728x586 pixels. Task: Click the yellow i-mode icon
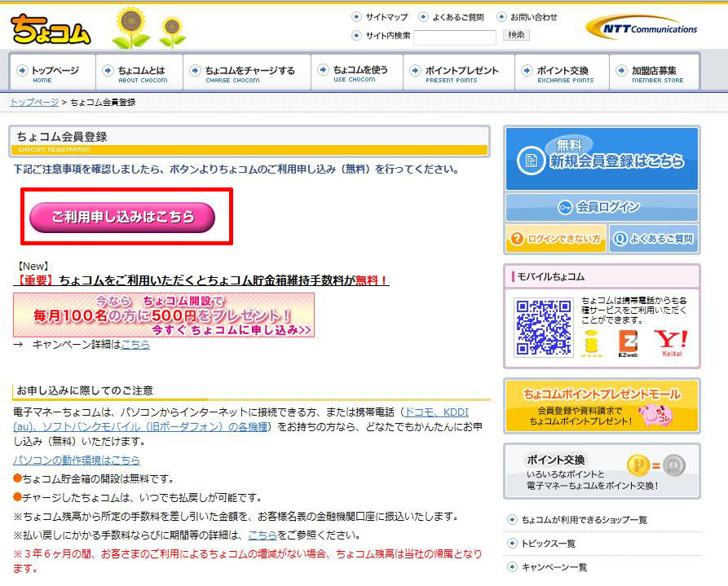[x=591, y=343]
